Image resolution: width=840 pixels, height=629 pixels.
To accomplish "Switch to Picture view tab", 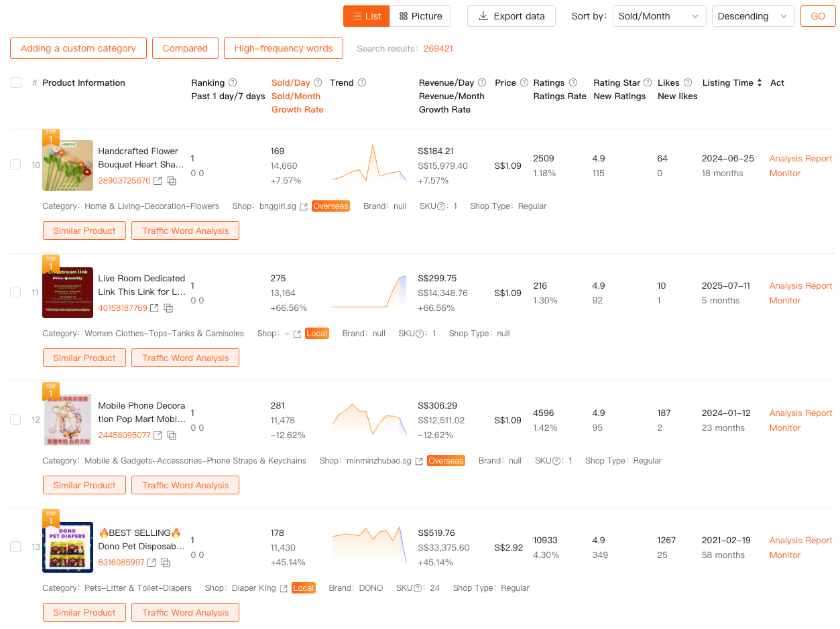I will tap(420, 16).
